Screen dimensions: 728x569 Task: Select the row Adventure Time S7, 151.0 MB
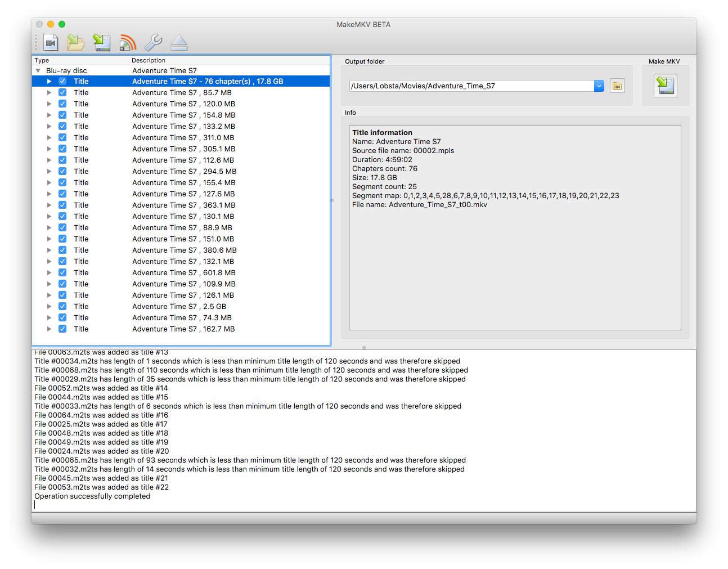point(181,239)
